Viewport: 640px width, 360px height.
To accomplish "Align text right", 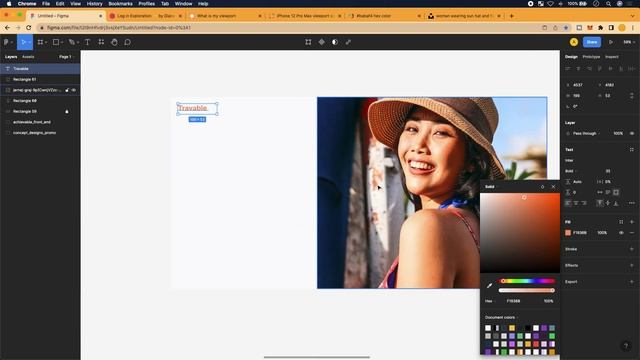I will coord(584,203).
